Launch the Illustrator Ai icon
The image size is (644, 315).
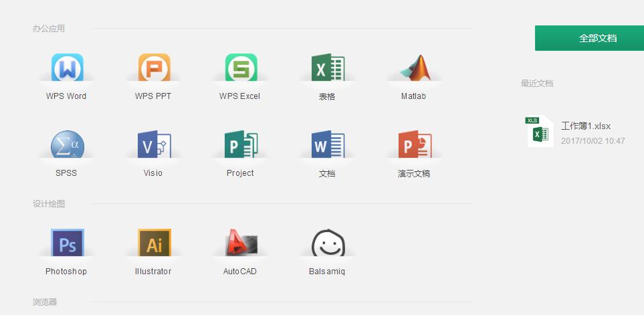point(154,242)
